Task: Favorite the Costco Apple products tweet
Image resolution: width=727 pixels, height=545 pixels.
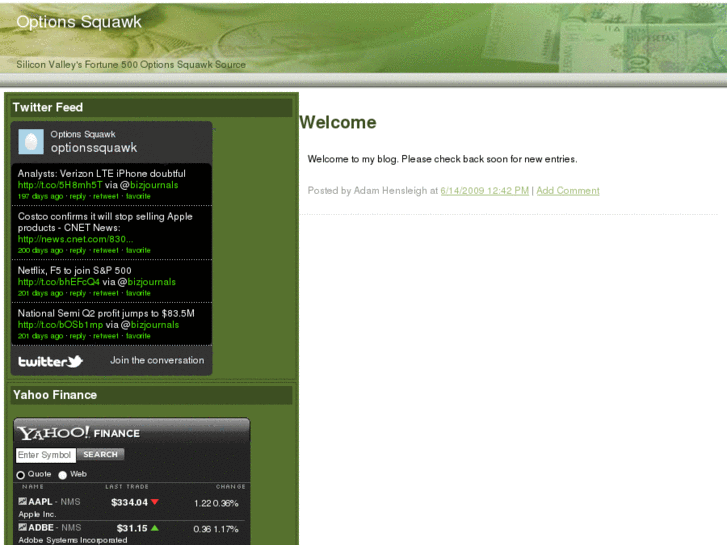Action: [x=138, y=250]
